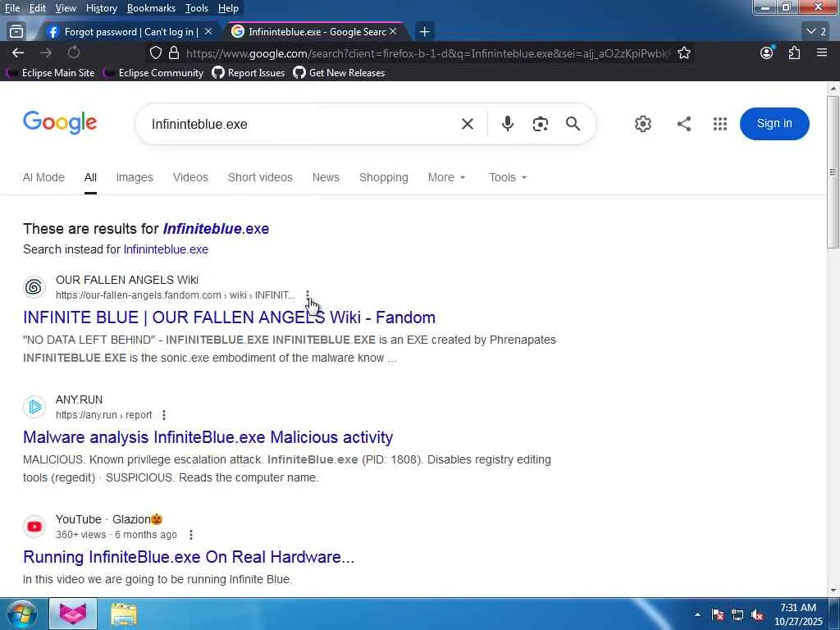Search instead for Infininteblue.exe link
Screen dimensions: 840x630
click(x=166, y=249)
